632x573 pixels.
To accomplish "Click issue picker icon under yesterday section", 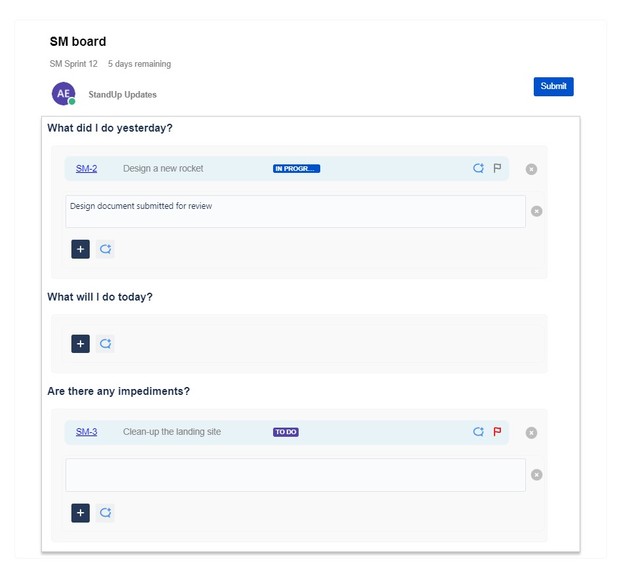I will tap(105, 249).
